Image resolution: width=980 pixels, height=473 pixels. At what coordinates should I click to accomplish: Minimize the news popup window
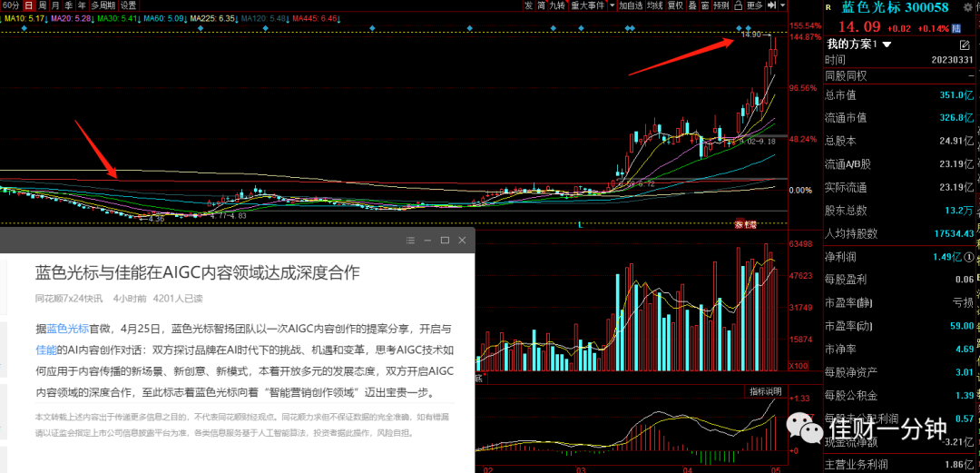tap(428, 241)
